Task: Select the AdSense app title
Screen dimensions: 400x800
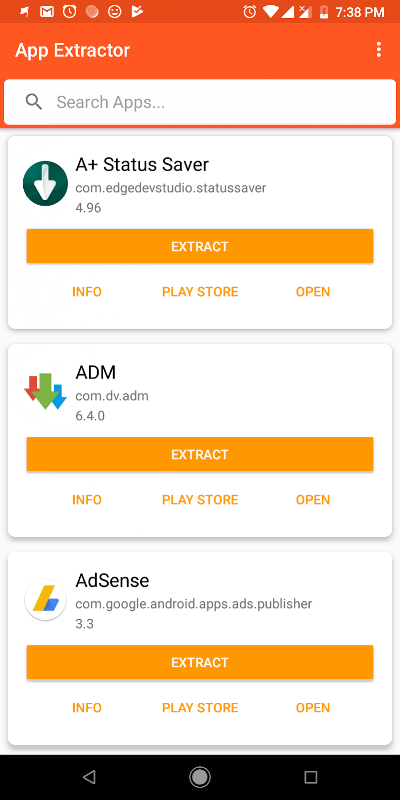Action: 112,581
